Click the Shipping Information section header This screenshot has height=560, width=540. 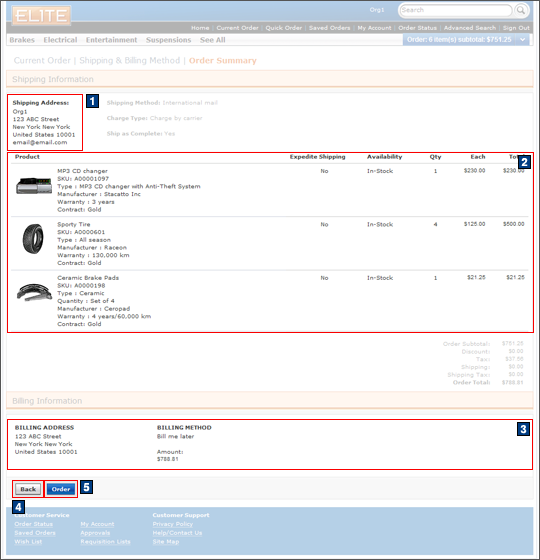coord(270,79)
